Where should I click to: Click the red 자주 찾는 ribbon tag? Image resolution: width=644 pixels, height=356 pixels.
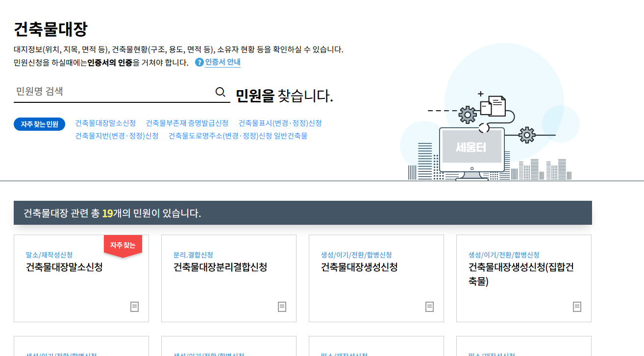[x=123, y=246]
